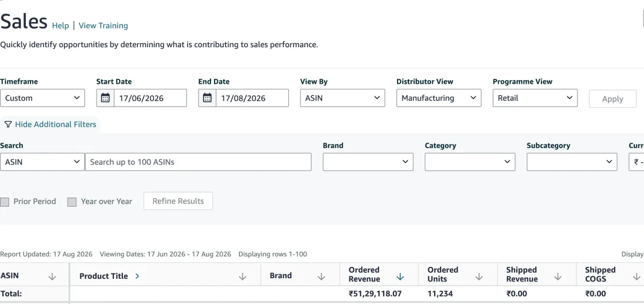The width and height of the screenshot is (644, 304).
Task: Sort by ASIN column arrow
Action: pyautogui.click(x=53, y=277)
